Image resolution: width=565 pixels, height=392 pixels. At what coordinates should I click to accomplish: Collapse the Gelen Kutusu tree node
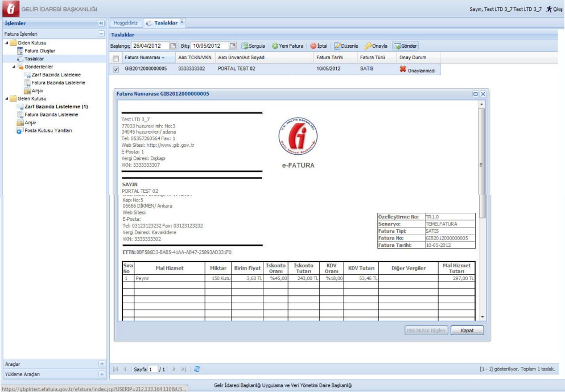6,98
